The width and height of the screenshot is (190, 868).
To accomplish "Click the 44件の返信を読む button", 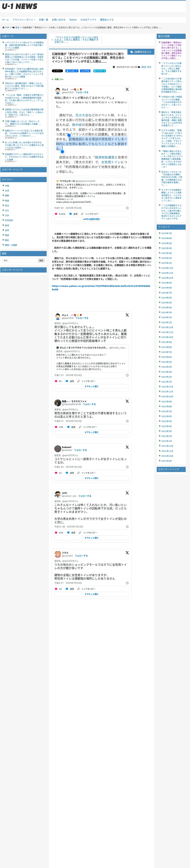I will (x=92, y=219).
